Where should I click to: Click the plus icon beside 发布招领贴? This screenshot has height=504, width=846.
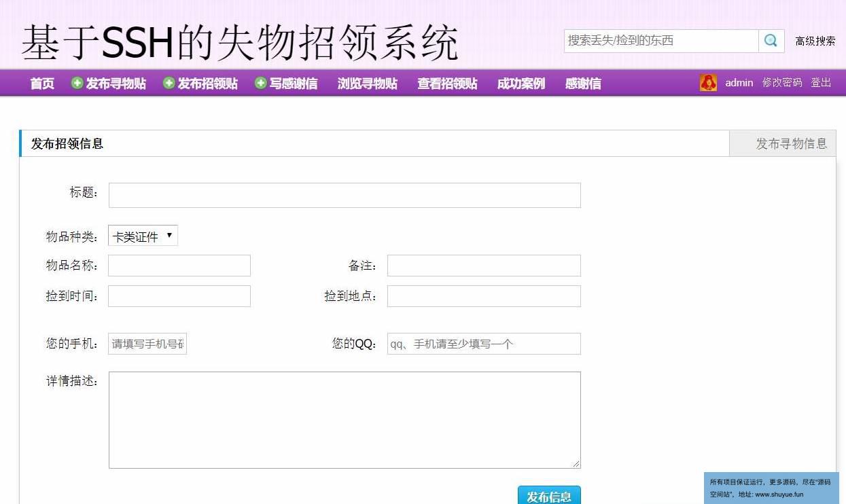click(x=169, y=83)
